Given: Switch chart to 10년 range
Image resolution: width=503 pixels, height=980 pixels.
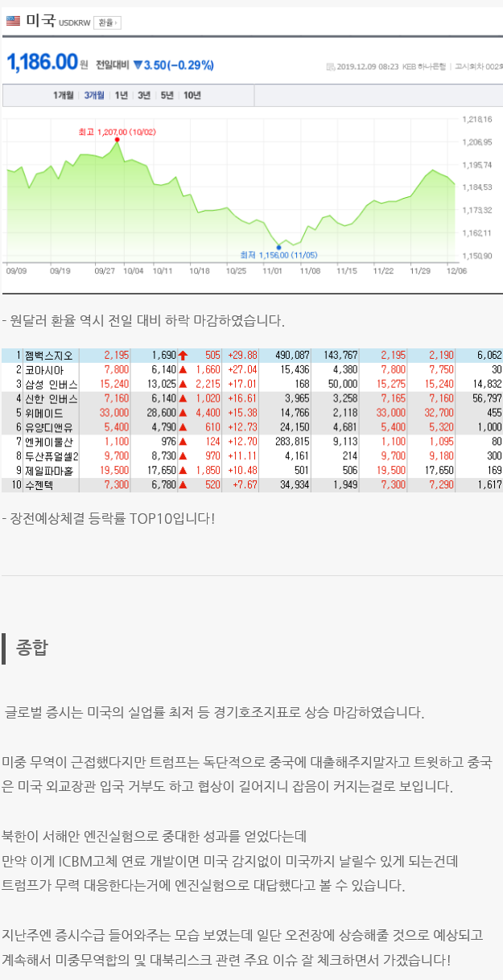Looking at the screenshot, I should point(192,96).
